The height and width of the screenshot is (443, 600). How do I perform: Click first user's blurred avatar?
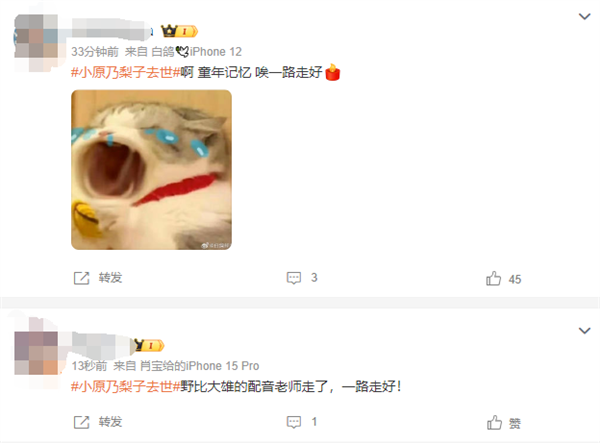(x=36, y=41)
